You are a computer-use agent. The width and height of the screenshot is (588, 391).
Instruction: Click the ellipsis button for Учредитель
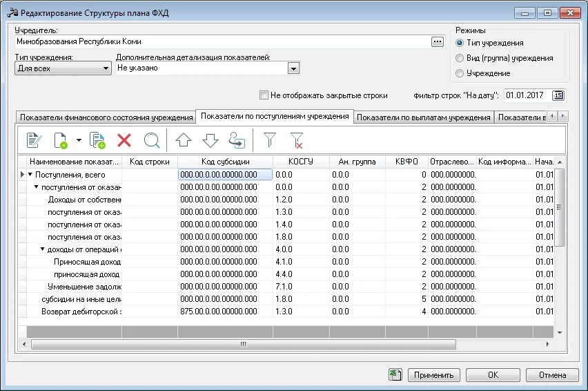(x=438, y=41)
